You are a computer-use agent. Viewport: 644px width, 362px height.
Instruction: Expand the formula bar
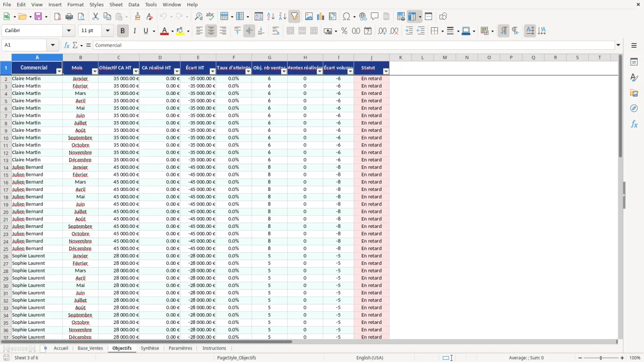coord(618,45)
